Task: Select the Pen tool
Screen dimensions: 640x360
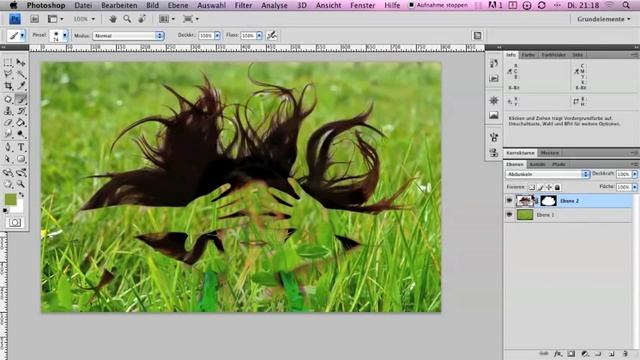Action: (x=8, y=147)
